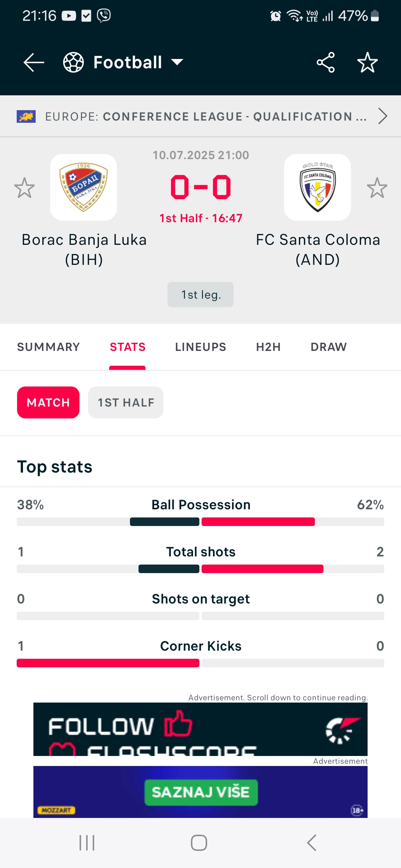Toggle favorite star for FC Santa Coloma
This screenshot has height=868, width=401.
[x=377, y=188]
